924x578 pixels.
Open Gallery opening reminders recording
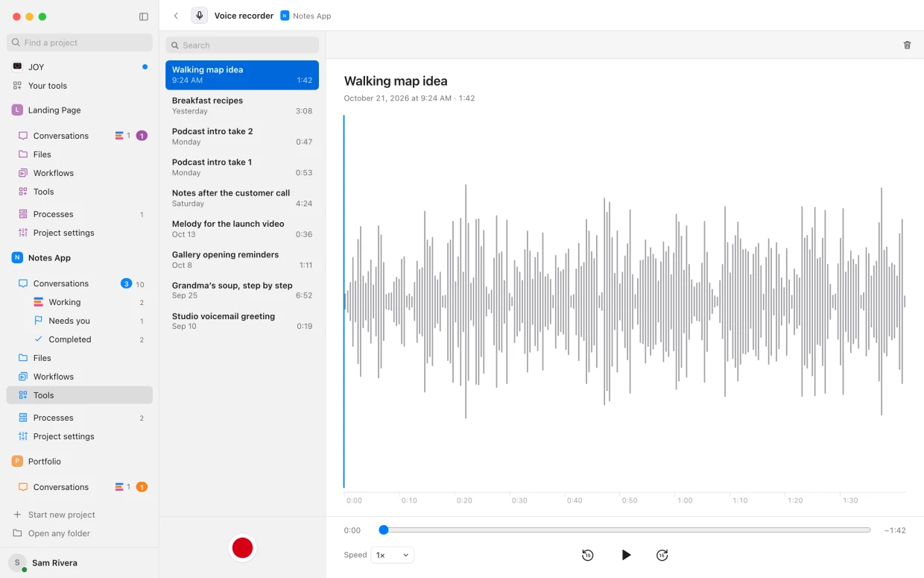click(x=242, y=260)
